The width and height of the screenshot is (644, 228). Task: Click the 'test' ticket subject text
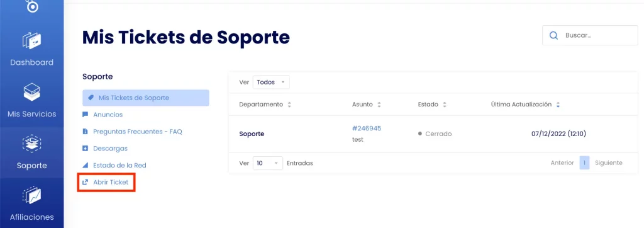pyautogui.click(x=358, y=140)
